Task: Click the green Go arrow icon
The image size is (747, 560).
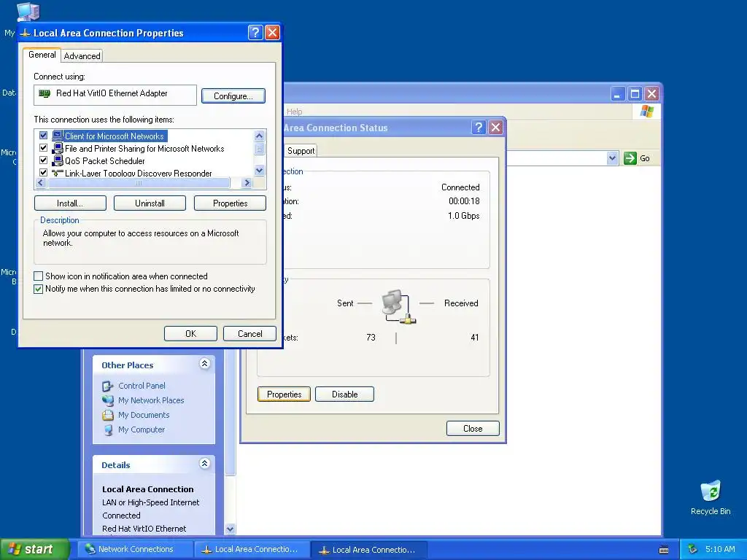Action: tap(630, 158)
